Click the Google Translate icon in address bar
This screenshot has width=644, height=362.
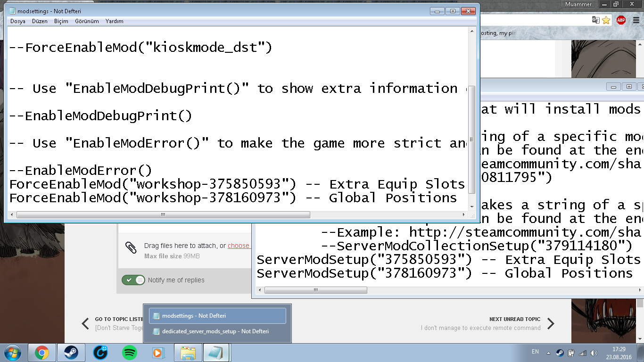click(x=595, y=20)
